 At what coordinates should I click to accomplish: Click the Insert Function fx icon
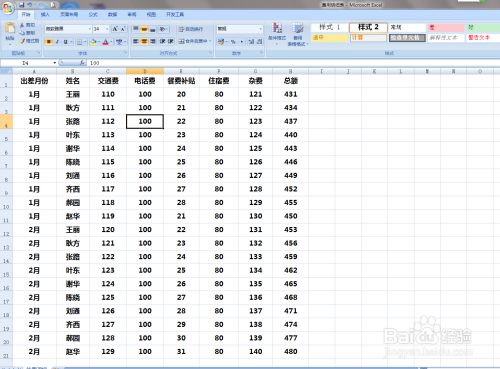tap(82, 63)
